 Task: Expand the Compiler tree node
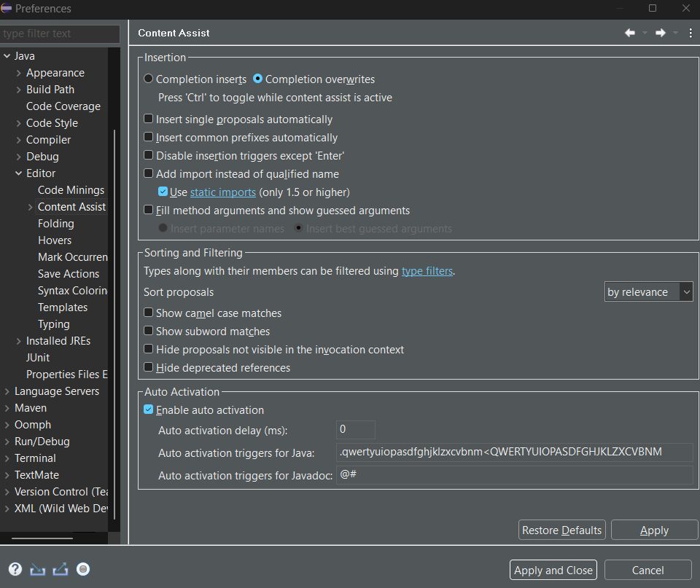[x=18, y=140]
